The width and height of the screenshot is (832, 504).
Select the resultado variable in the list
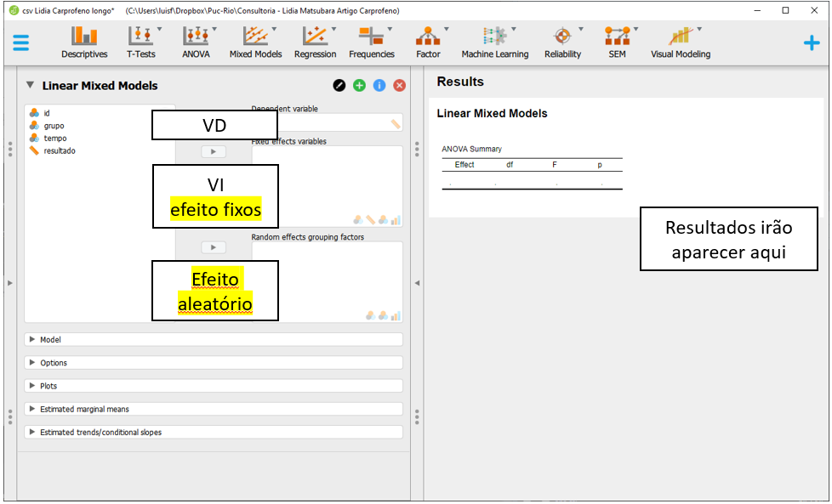point(60,151)
